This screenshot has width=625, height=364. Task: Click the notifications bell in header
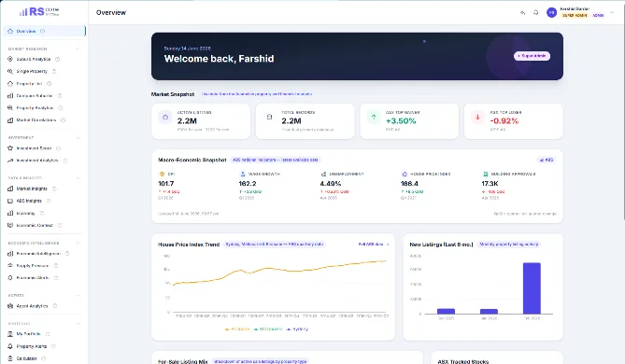click(x=535, y=12)
